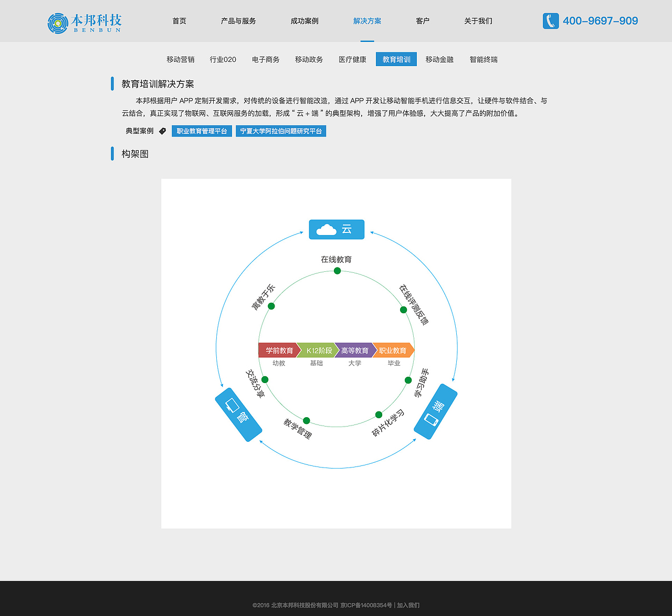
Task: Open the 宁夏大学阿拉伯问题研究平台 case link
Action: [281, 131]
